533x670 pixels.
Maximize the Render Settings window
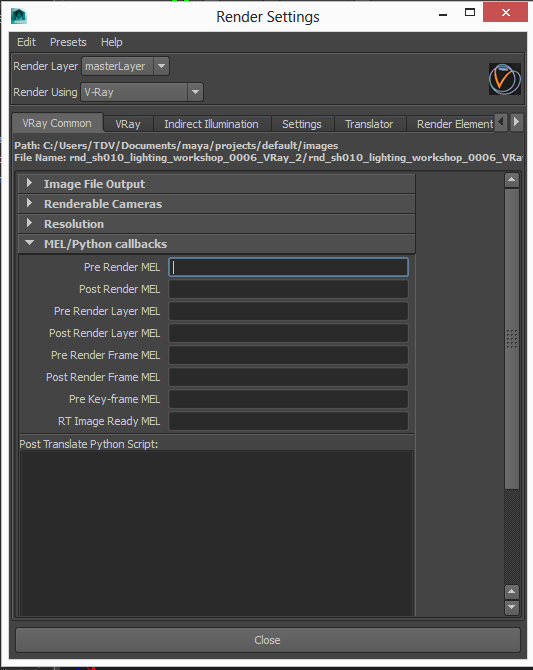point(470,12)
